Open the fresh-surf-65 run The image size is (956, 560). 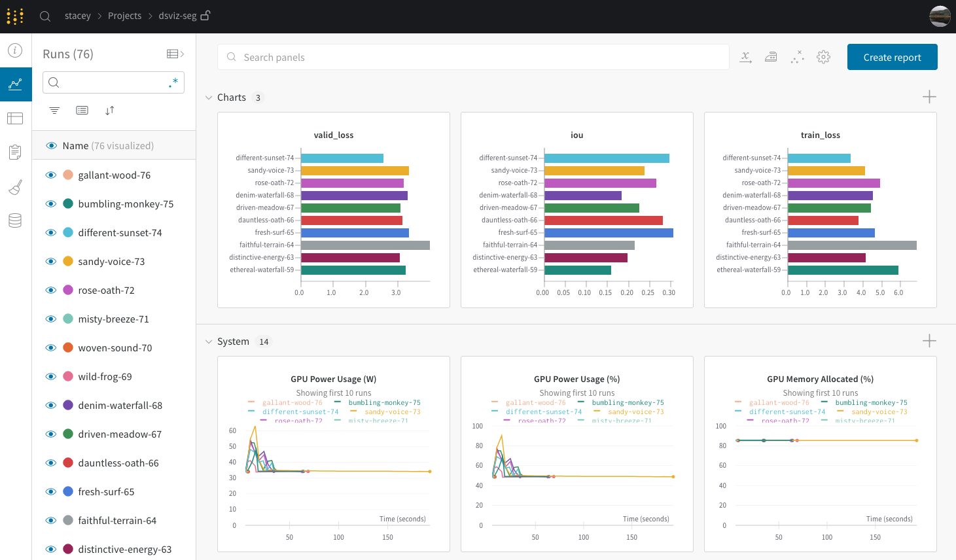pos(106,492)
